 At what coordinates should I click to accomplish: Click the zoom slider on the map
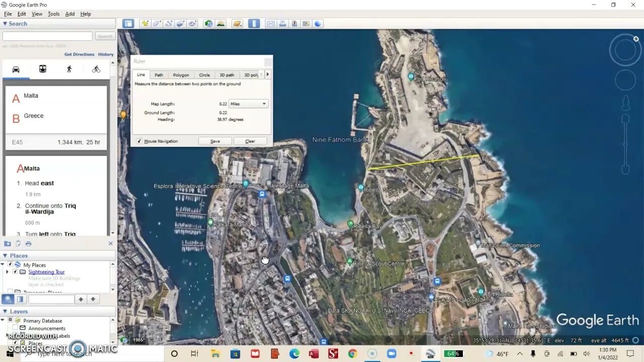pos(625,144)
